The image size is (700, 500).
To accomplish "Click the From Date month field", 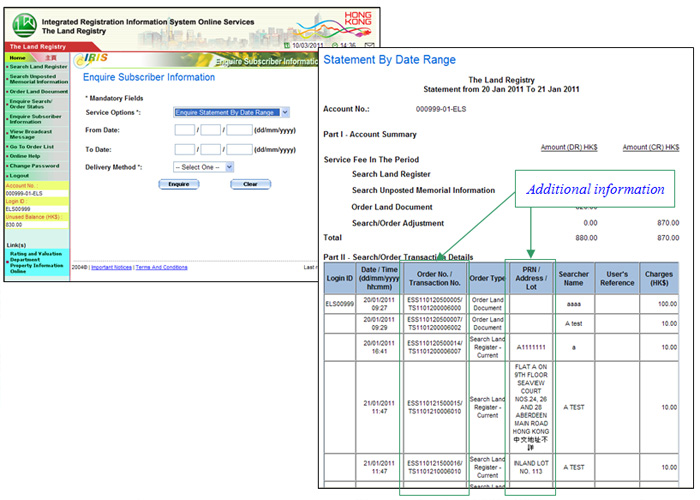I will coord(210,130).
